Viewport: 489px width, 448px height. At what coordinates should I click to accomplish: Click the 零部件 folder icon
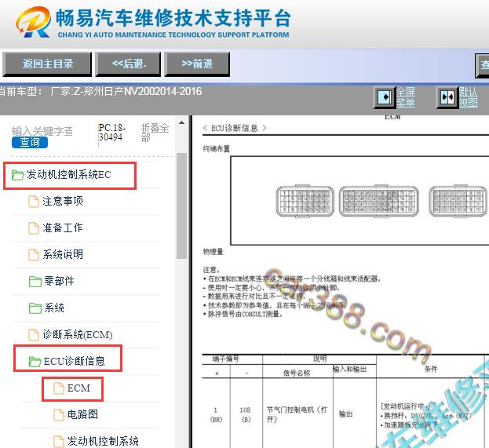click(x=35, y=282)
